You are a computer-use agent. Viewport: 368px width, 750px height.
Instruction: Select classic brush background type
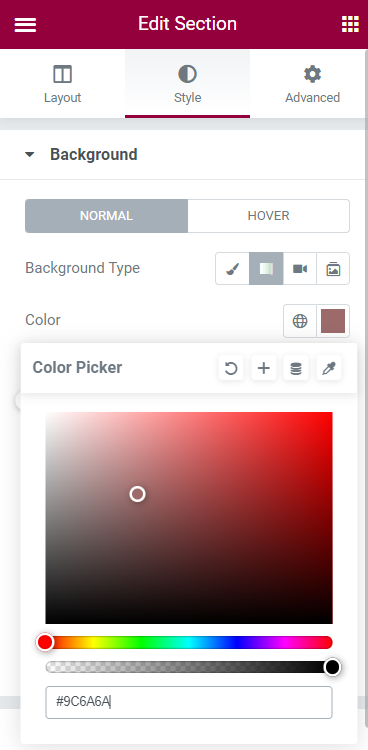point(233,268)
